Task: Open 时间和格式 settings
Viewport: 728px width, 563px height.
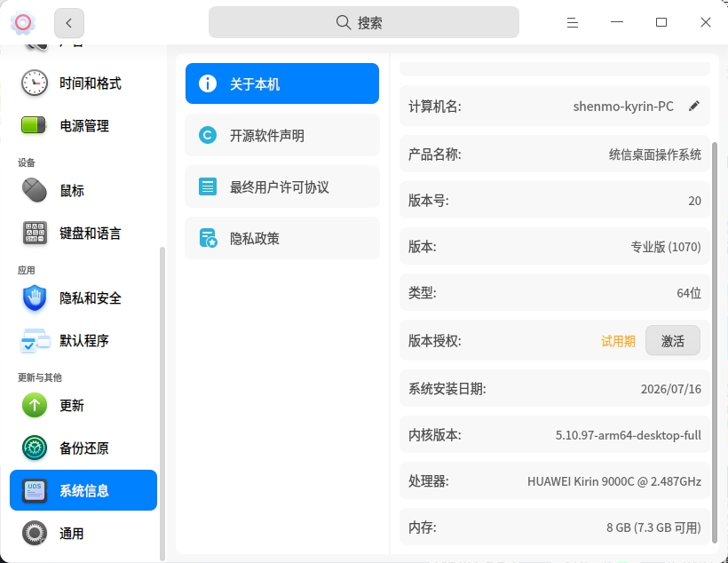Action: pos(83,83)
